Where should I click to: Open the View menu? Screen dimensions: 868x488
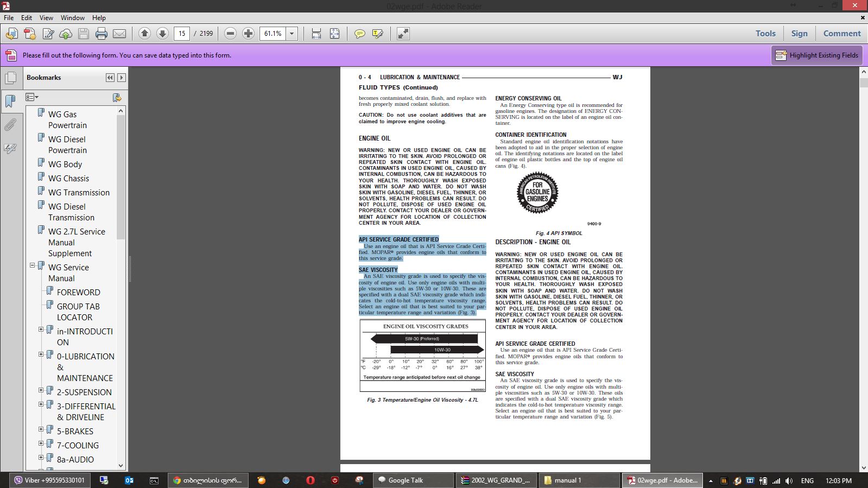click(x=46, y=17)
